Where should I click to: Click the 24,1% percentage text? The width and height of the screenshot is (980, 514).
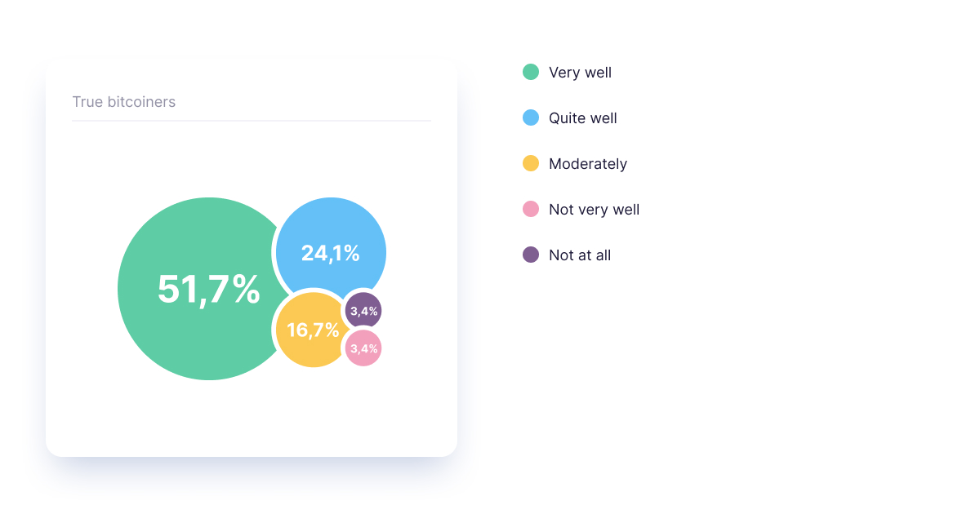[331, 253]
